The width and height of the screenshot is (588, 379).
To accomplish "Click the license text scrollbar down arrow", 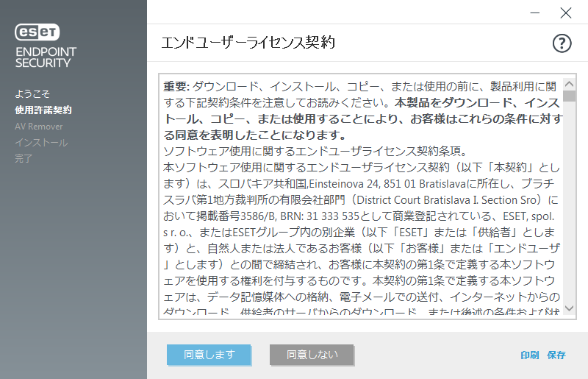I will coord(569,308).
